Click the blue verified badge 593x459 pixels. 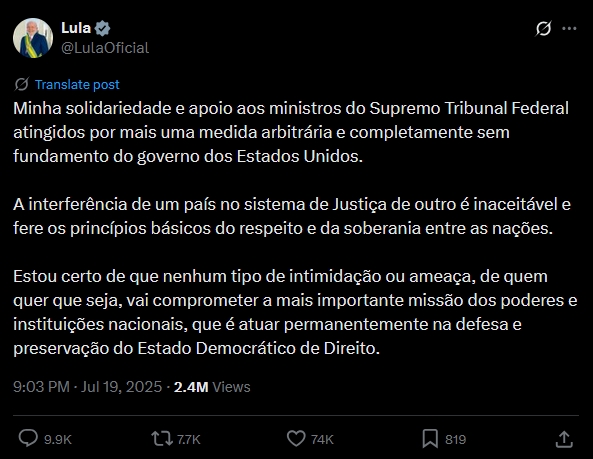[x=102, y=28]
